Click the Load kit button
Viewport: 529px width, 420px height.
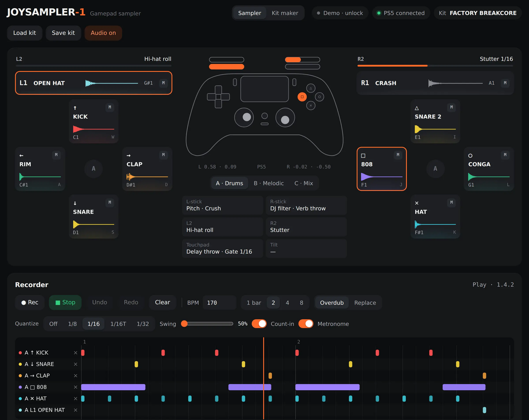pos(25,33)
